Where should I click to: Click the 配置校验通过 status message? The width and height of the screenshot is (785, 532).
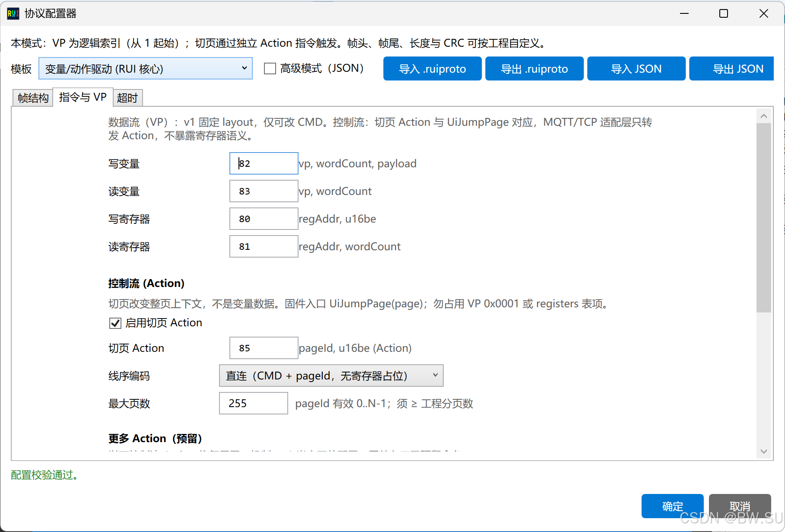pyautogui.click(x=45, y=475)
